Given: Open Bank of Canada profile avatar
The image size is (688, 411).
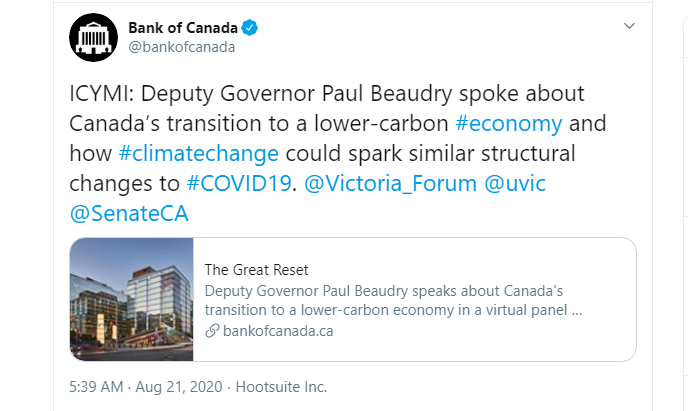Looking at the screenshot, I should coord(93,37).
